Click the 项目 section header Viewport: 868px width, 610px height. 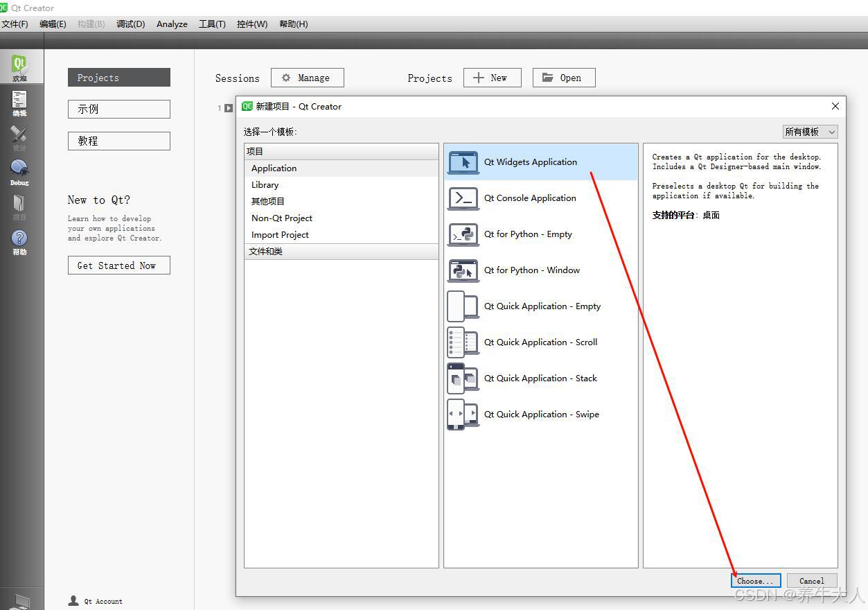click(x=342, y=151)
